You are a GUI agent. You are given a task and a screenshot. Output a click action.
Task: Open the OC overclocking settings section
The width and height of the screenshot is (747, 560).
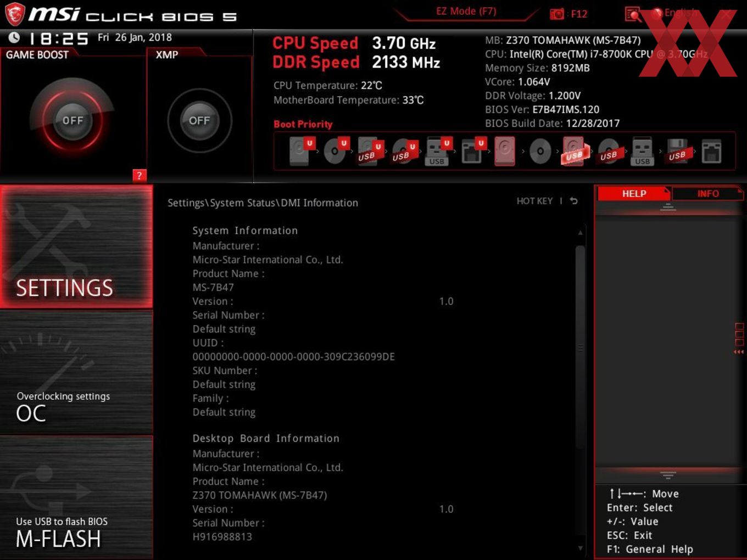pyautogui.click(x=76, y=373)
